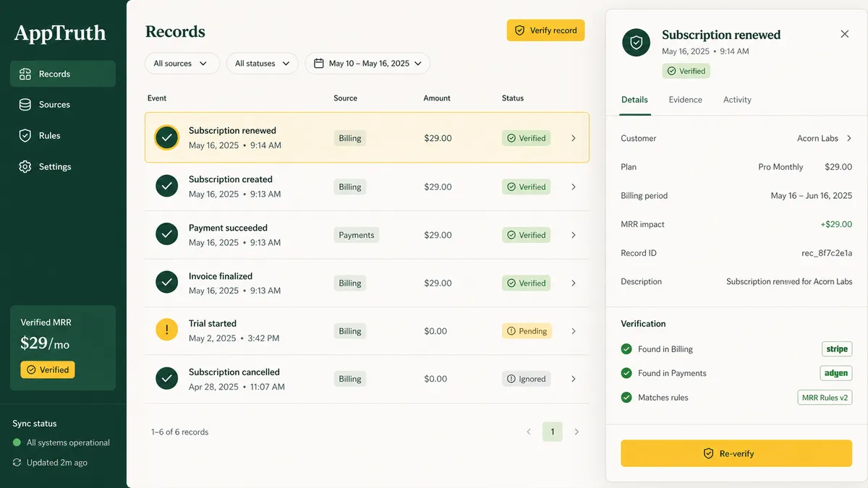Screen dimensions: 868x488
Task: Open Sources in the sidebar
Action: pyautogui.click(x=62, y=105)
